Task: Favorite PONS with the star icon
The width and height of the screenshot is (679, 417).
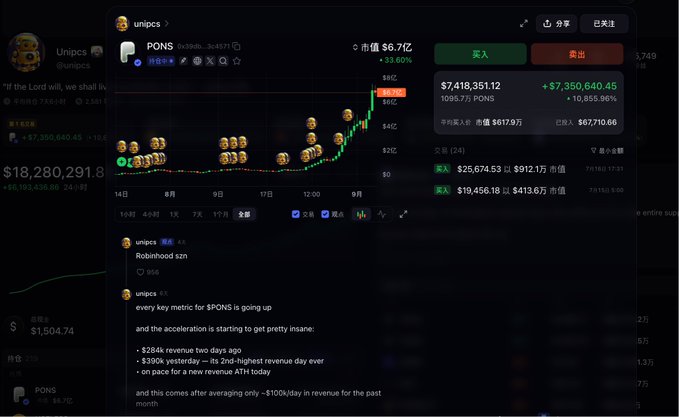Action: tap(236, 61)
